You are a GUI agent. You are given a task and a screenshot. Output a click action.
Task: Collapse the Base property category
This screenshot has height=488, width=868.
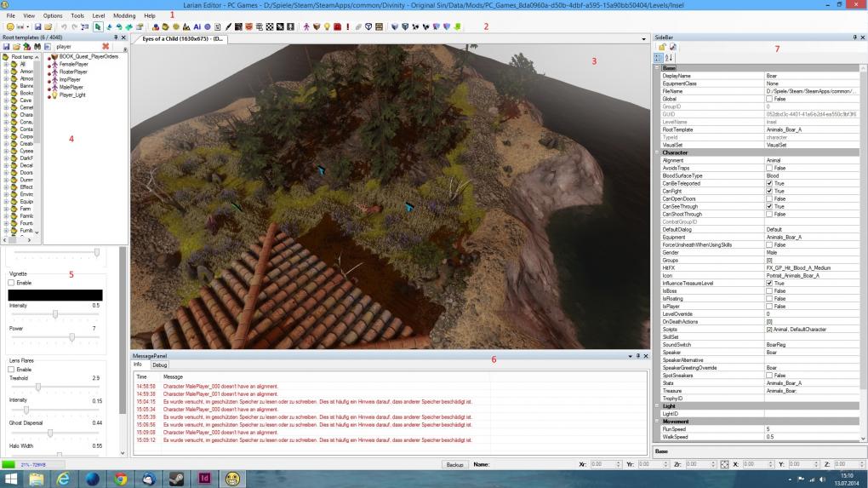(657, 68)
